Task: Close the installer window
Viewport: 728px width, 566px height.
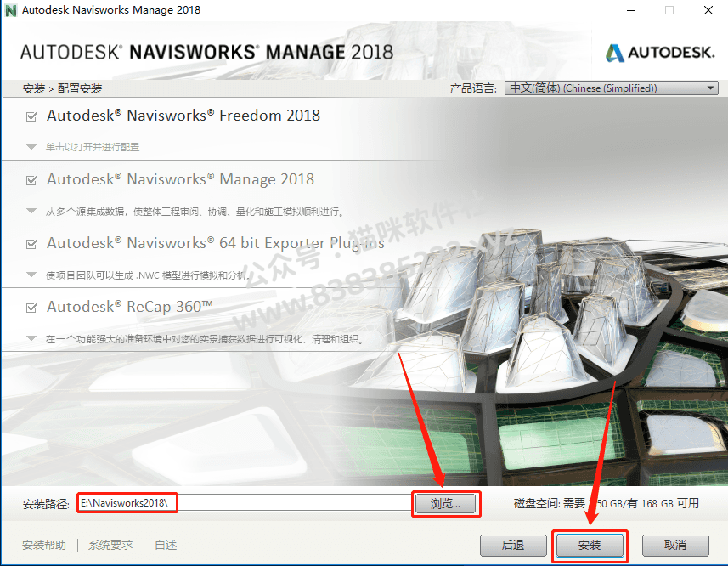Action: [708, 10]
